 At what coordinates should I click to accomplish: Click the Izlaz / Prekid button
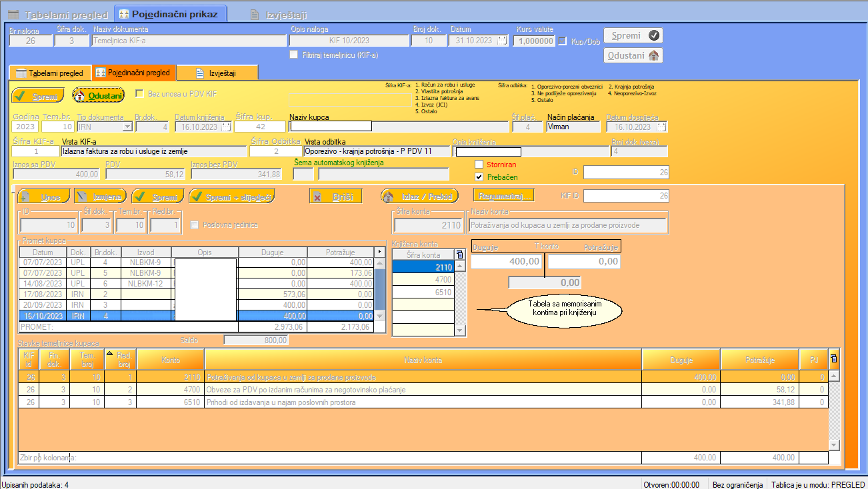(420, 197)
